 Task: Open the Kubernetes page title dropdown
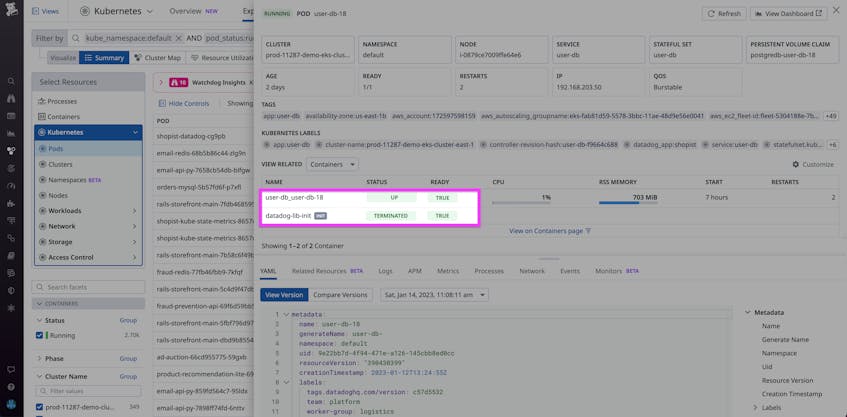coord(116,11)
